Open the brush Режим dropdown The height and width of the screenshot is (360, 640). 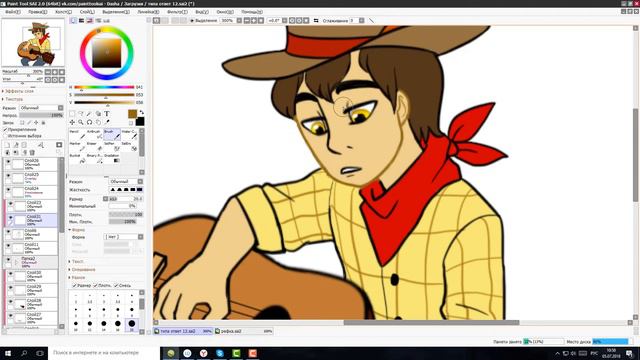(126, 182)
